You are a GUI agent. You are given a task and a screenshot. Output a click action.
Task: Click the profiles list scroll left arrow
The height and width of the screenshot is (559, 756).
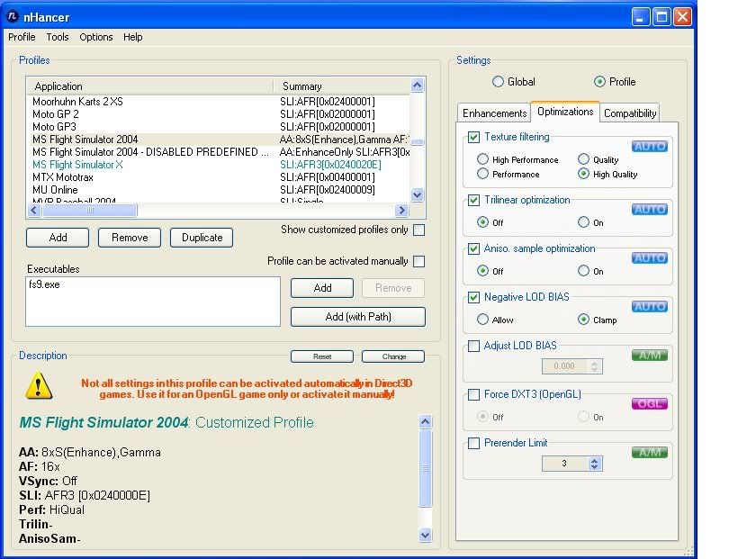pyautogui.click(x=34, y=211)
